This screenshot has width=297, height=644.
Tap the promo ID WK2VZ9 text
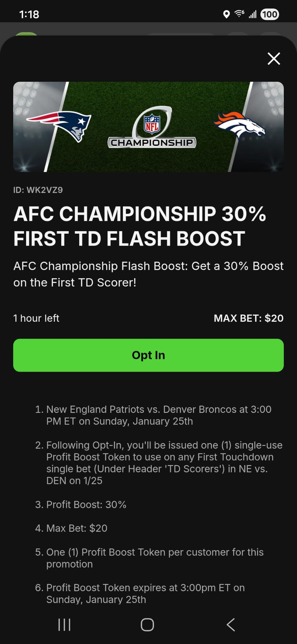pyautogui.click(x=38, y=190)
